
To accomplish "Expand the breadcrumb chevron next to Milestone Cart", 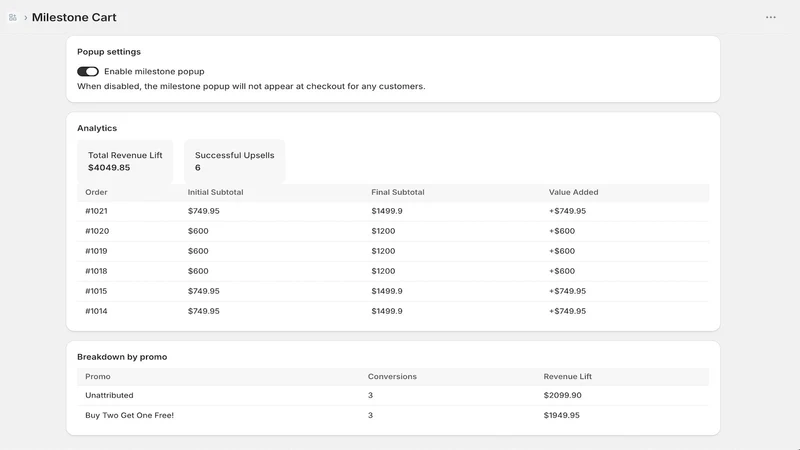I will (x=25, y=18).
